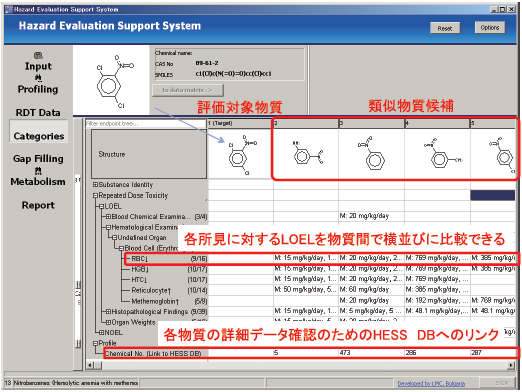Select the Methemoglobin tree row
522x392 pixels.
168,301
